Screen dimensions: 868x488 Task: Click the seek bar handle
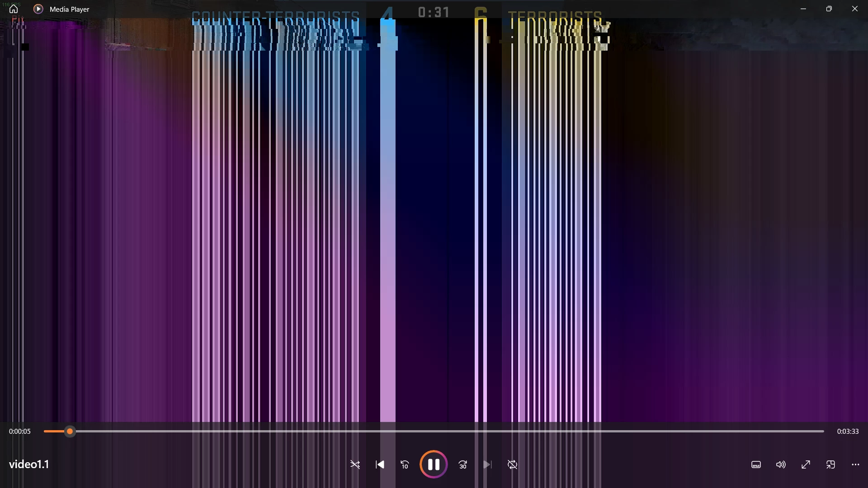[70, 432]
